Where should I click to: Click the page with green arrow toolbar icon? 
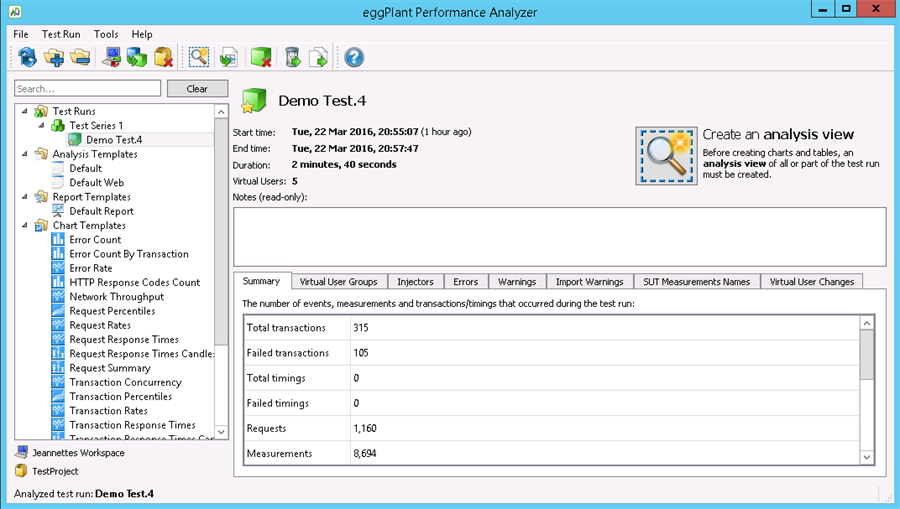tap(318, 57)
